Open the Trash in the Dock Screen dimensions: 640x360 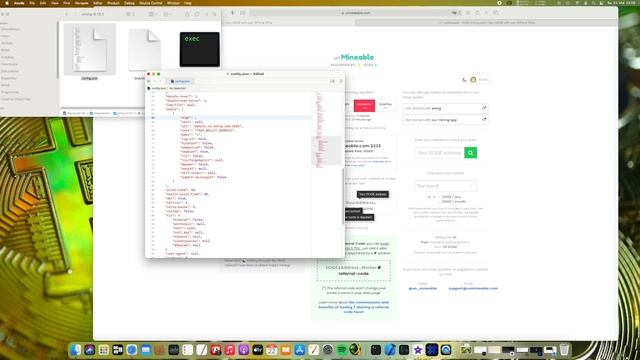tap(564, 350)
